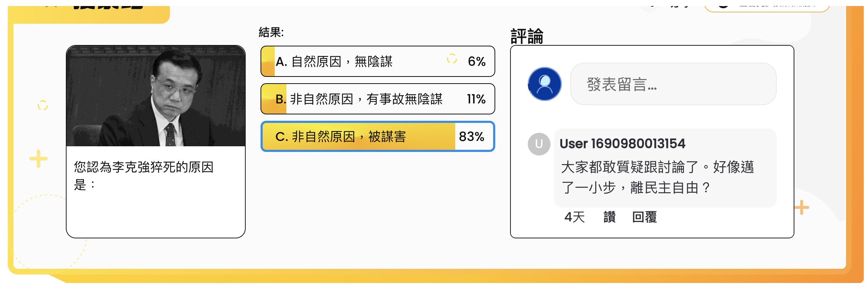This screenshot has height=289, width=868.
Task: Click the spinner icon in option A
Action: (x=452, y=59)
